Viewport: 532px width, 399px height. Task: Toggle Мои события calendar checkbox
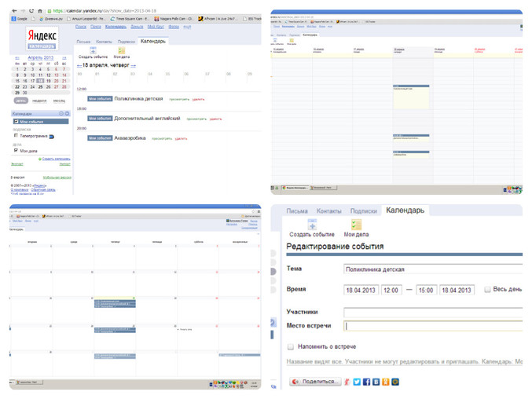click(x=16, y=122)
